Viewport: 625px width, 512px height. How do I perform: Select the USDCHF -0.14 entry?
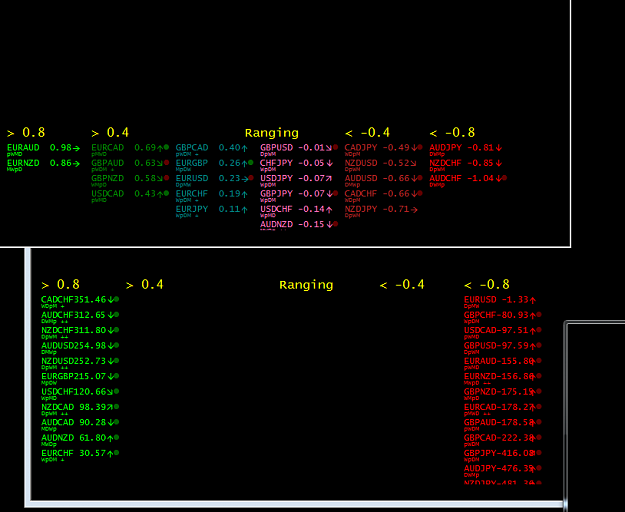(x=297, y=210)
